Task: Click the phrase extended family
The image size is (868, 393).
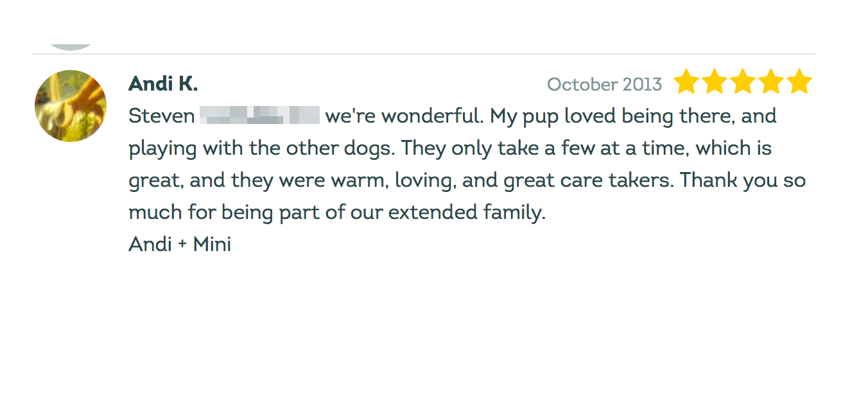Action: tap(467, 213)
